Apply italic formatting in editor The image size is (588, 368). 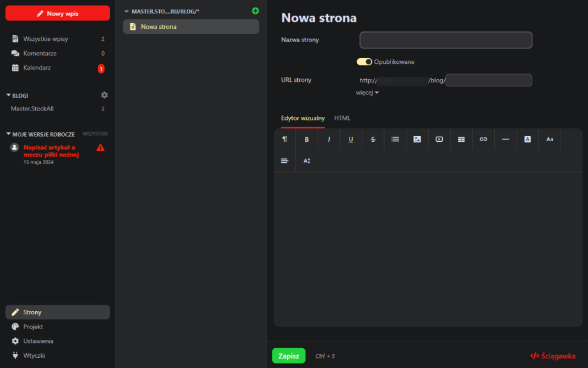pyautogui.click(x=329, y=139)
